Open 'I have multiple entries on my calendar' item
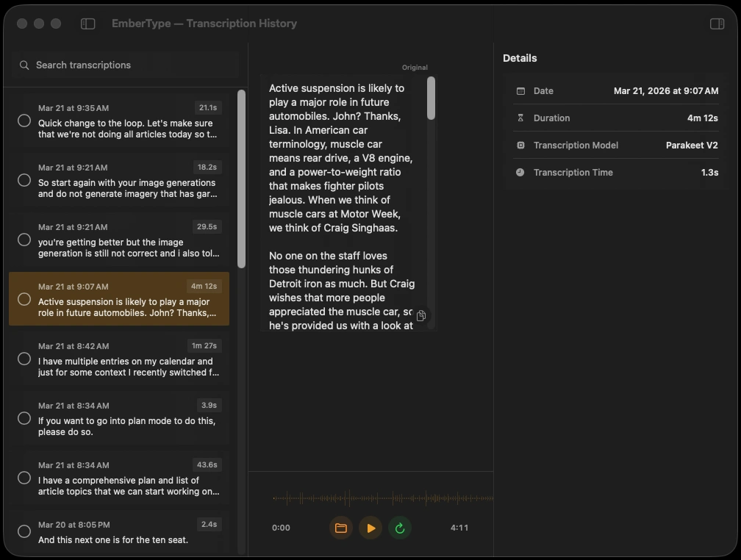This screenshot has width=741, height=560. click(119, 359)
